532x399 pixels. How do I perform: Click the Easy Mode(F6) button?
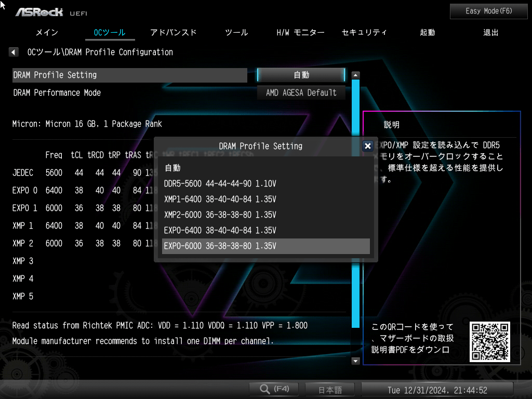point(488,11)
